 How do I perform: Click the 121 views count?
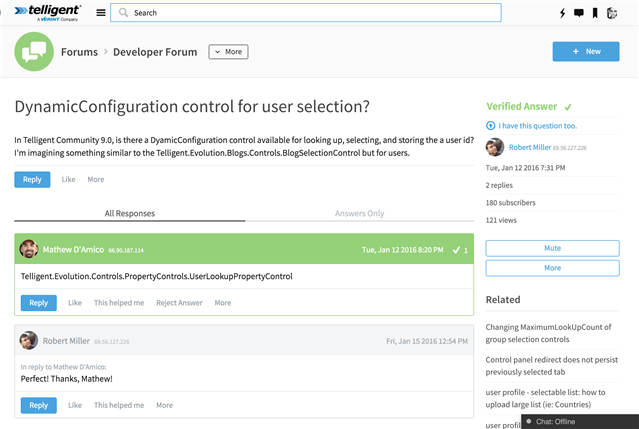[x=501, y=220]
